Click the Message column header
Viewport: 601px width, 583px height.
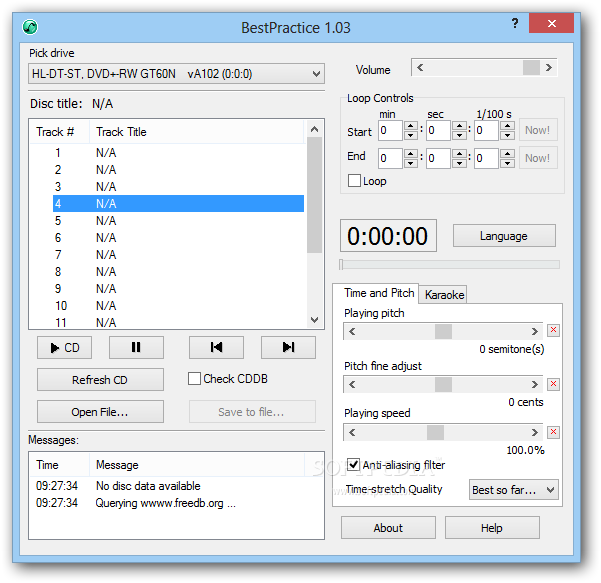197,465
